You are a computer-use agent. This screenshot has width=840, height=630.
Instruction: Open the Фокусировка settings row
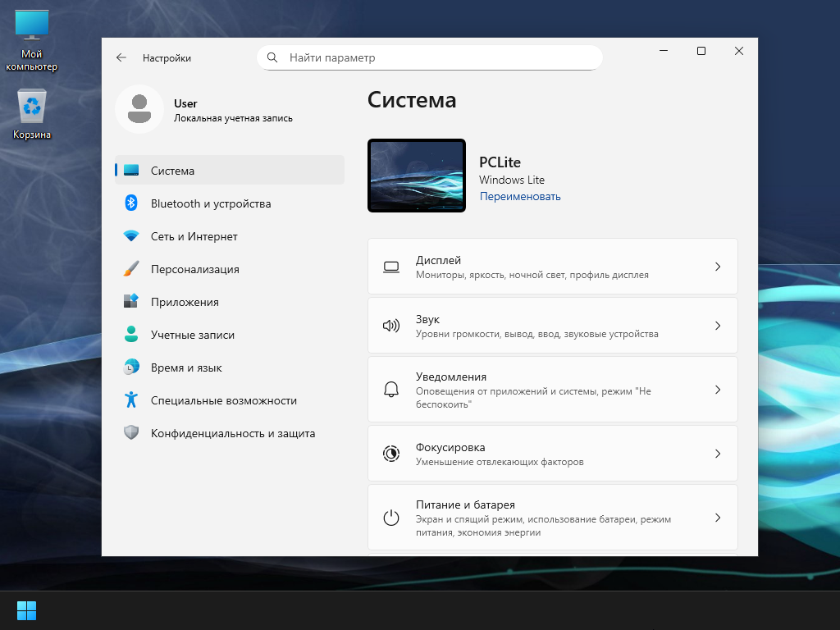[x=552, y=454]
